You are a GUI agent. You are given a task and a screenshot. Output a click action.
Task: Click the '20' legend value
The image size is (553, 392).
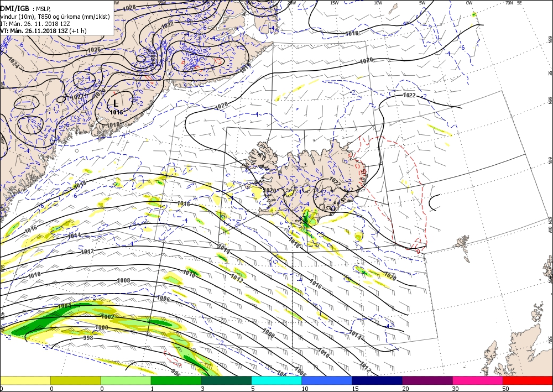coord(405,389)
